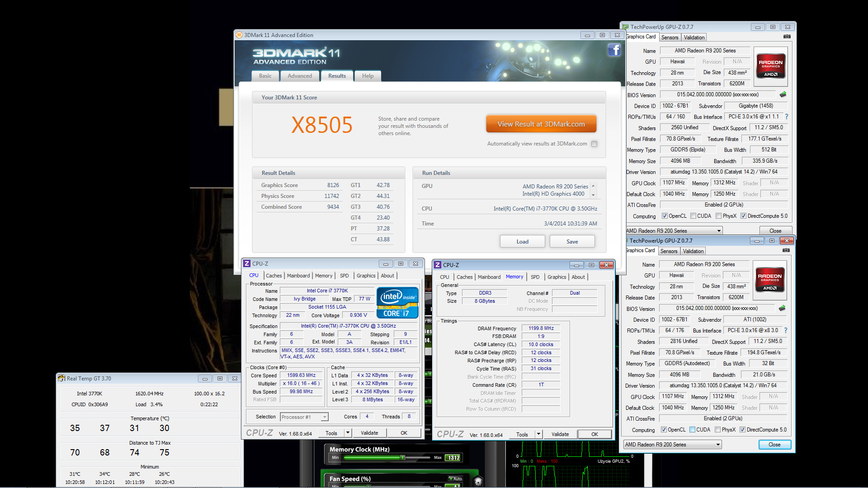The width and height of the screenshot is (868, 488).
Task: Click the Device ID field in upper GPU-Z
Action: 675,106
